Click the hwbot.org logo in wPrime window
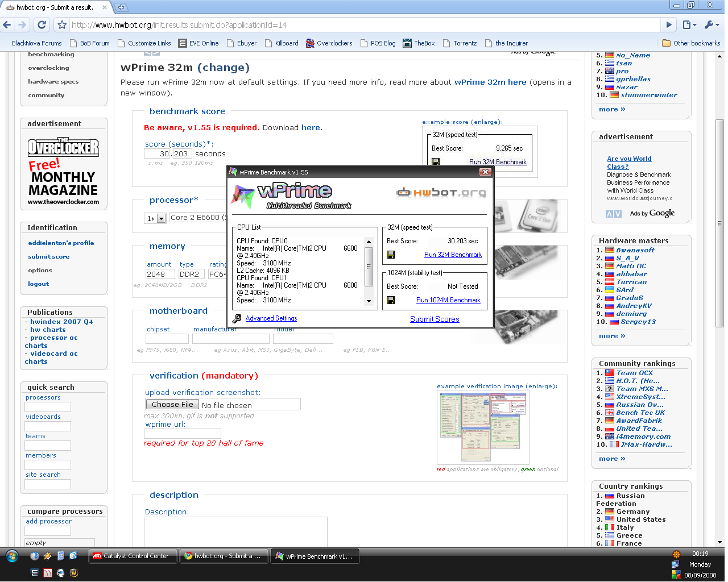This screenshot has height=582, width=728. [x=441, y=193]
